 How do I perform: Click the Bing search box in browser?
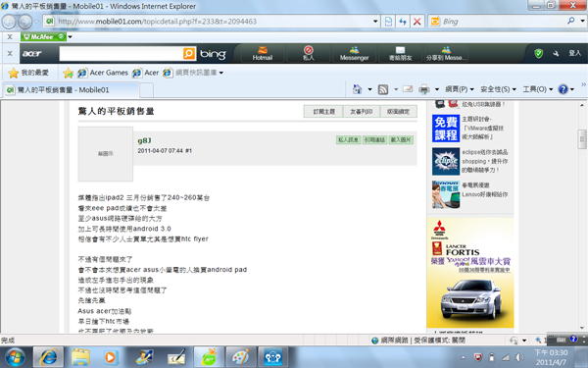click(x=503, y=22)
